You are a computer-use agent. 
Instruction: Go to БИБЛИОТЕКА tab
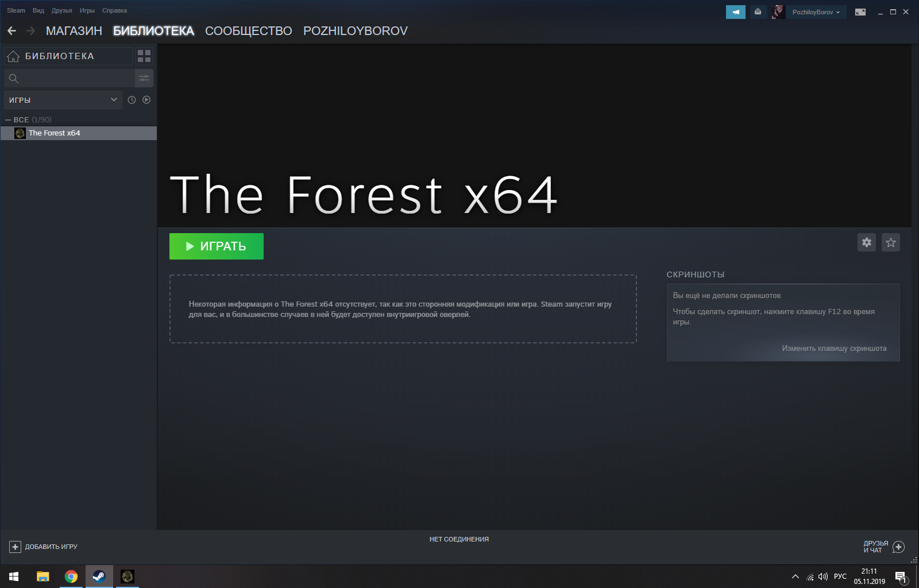pyautogui.click(x=153, y=31)
